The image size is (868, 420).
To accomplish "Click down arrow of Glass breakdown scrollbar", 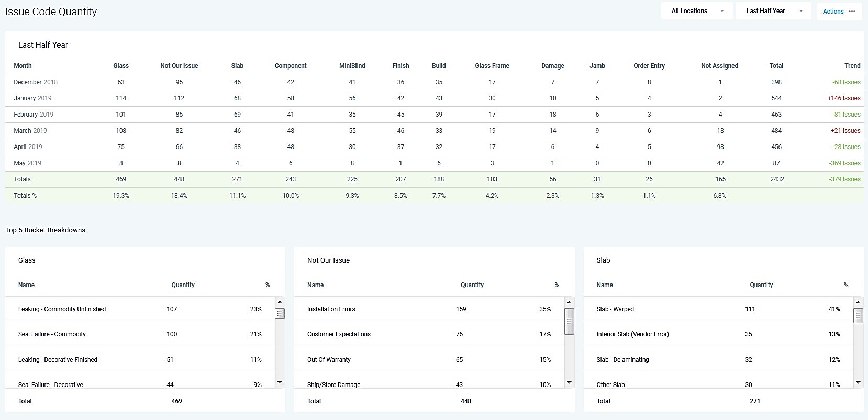I will click(280, 382).
